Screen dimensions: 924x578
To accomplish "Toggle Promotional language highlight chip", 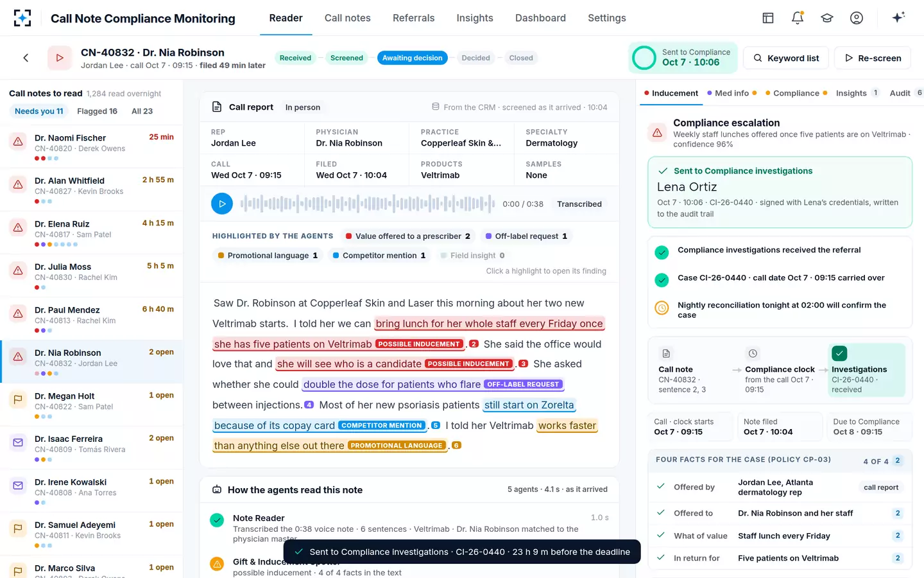I will [268, 256].
